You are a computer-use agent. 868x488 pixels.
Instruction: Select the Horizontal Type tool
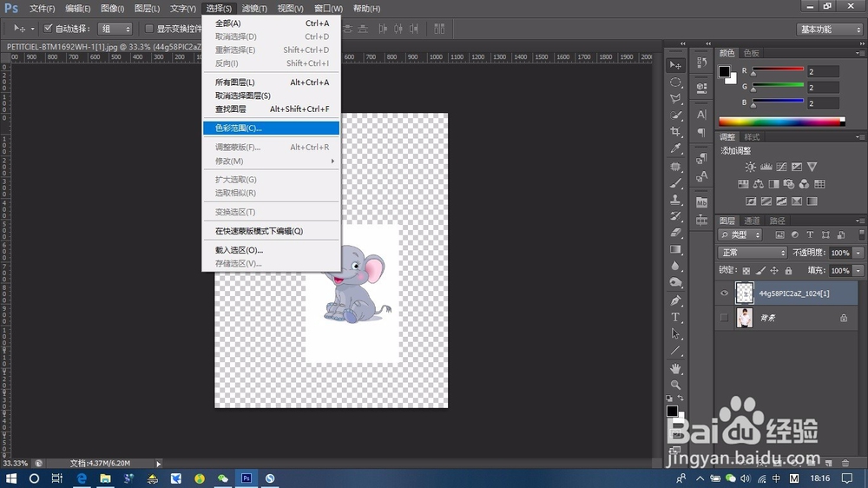pyautogui.click(x=675, y=318)
